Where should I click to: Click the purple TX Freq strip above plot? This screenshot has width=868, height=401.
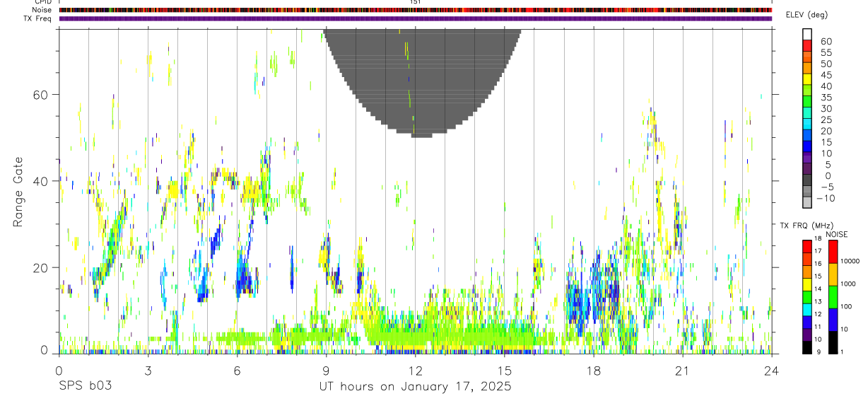coord(416,18)
